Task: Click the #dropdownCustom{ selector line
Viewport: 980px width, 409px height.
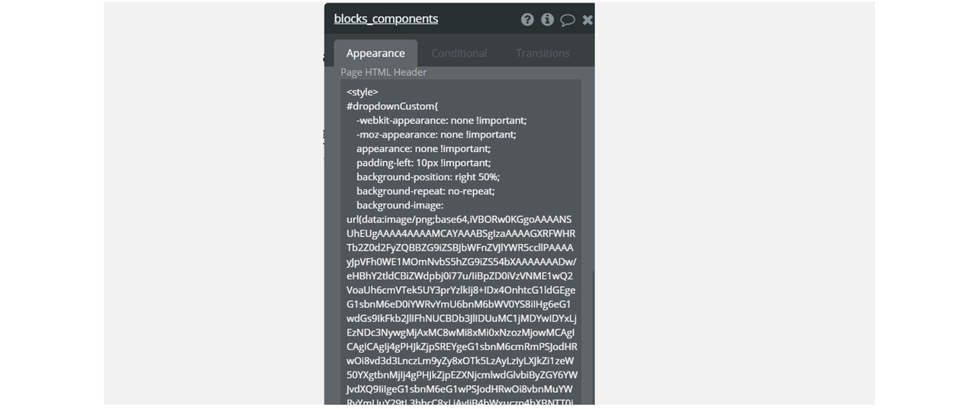Action: (392, 106)
